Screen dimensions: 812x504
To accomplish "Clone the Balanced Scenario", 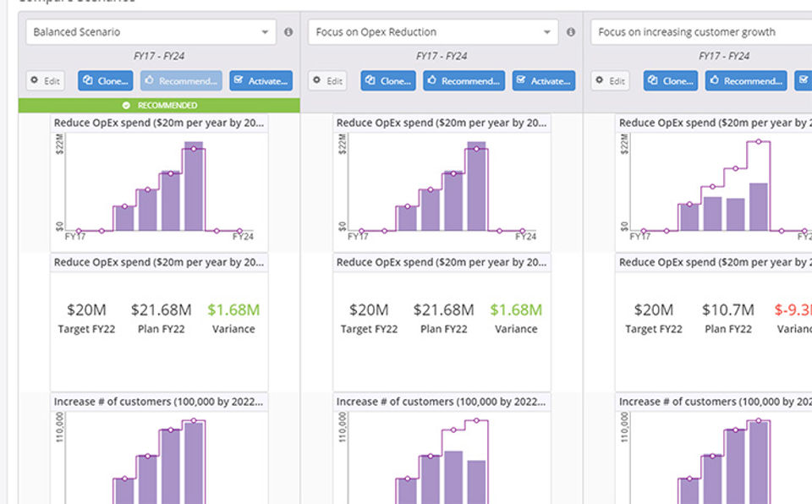I will click(106, 81).
